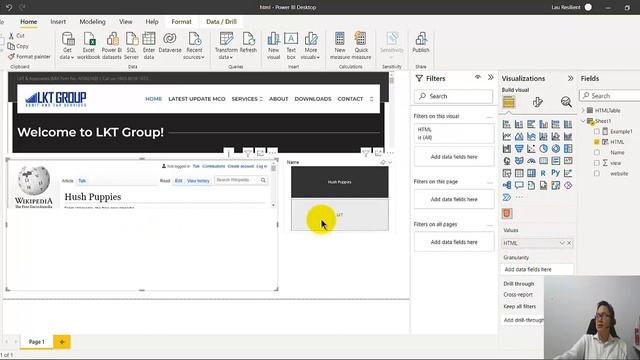Check the website field checkbox
Screen dimensions: 640x360
point(597,173)
